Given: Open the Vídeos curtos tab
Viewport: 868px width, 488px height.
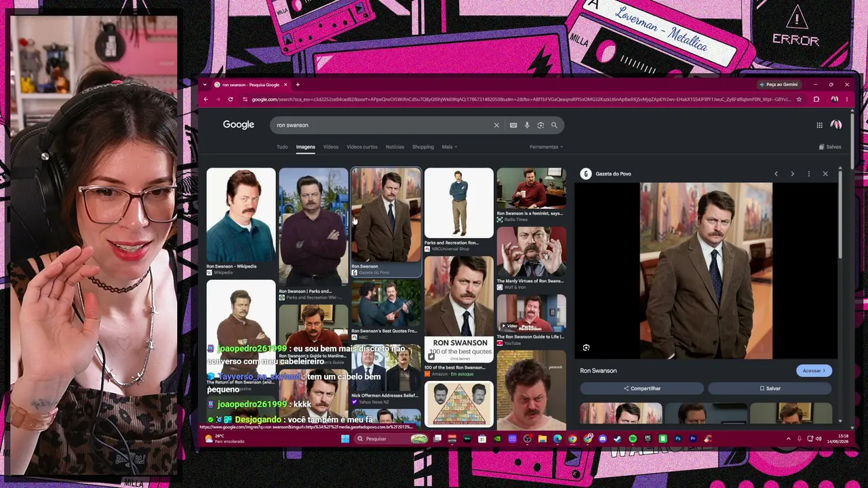Looking at the screenshot, I should [x=362, y=146].
